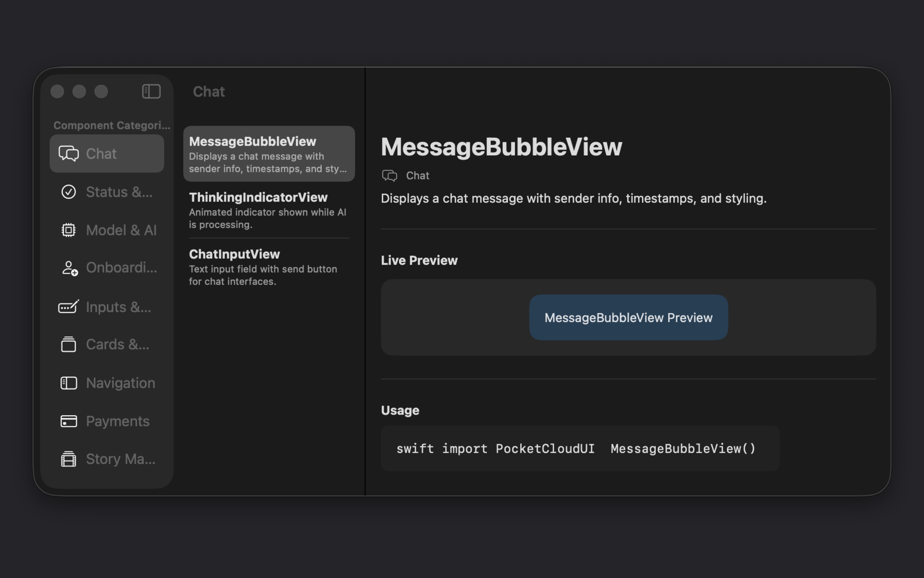Select the Story Ma... film icon
Screen dimensions: 924x578
tap(69, 459)
